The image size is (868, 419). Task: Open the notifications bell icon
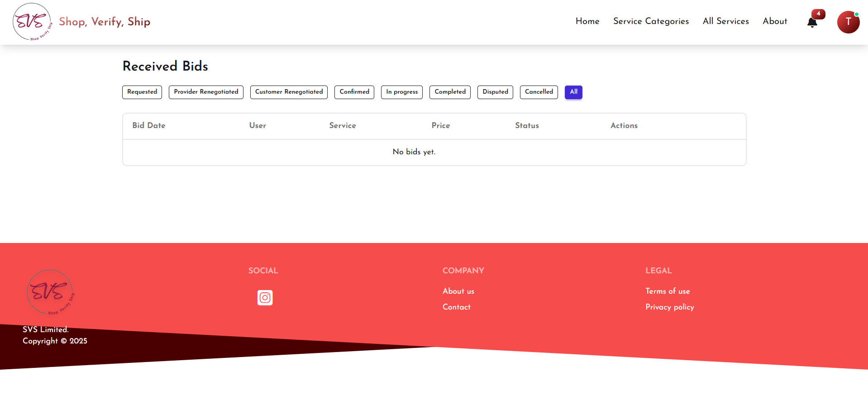coord(812,22)
